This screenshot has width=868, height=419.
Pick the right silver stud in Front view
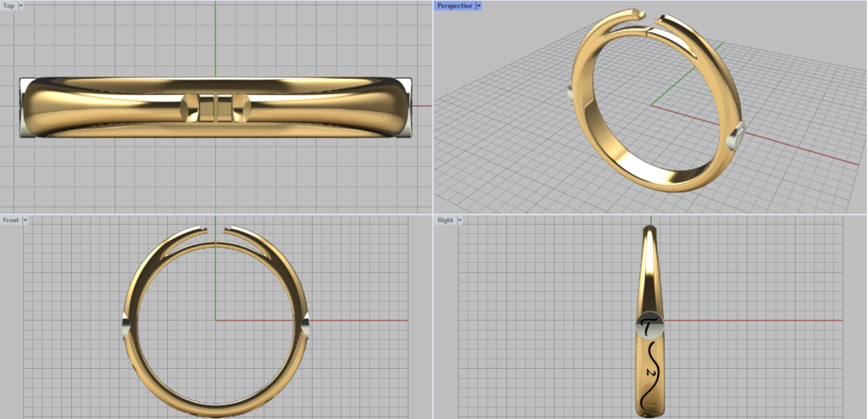point(306,322)
